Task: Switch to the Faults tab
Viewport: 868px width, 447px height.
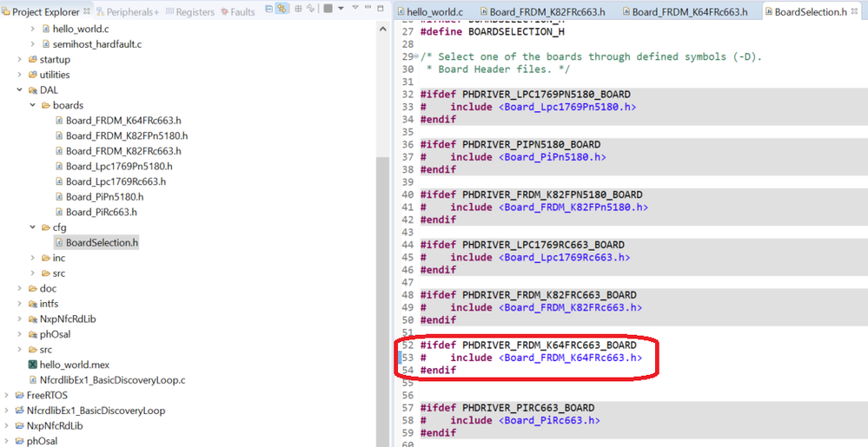Action: 238,11
